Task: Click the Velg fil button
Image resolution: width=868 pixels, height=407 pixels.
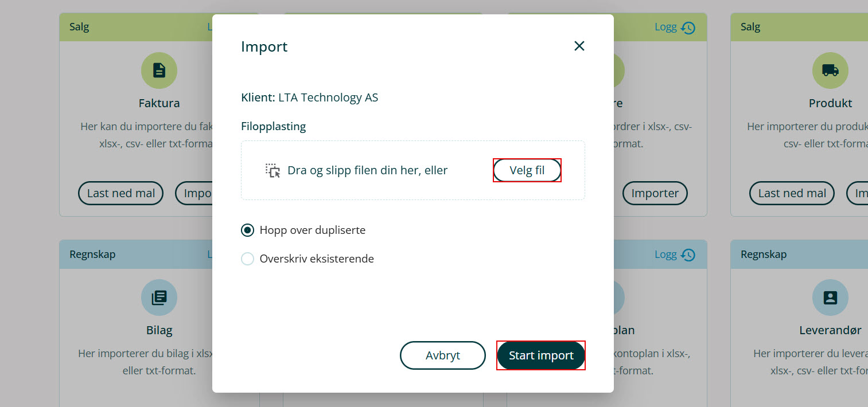Action: tap(527, 170)
